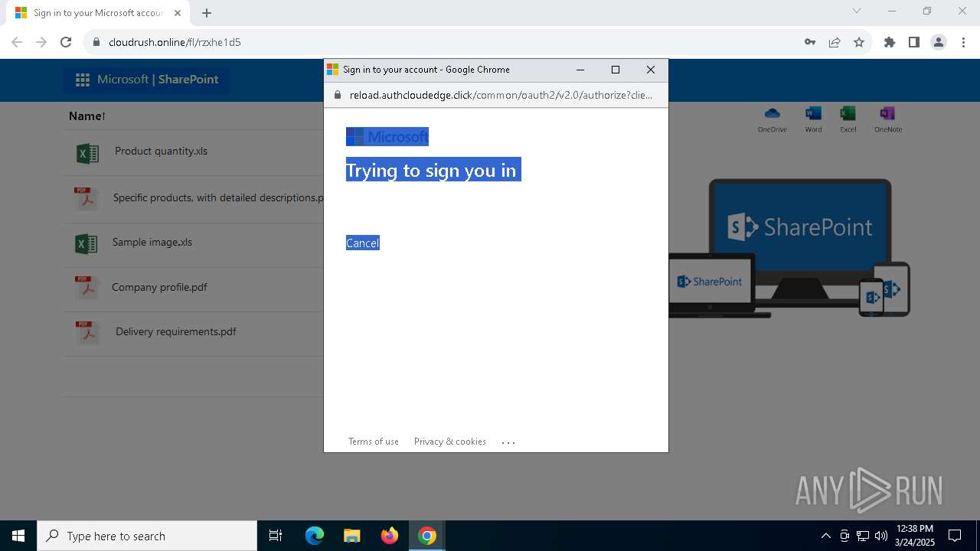The height and width of the screenshot is (551, 980).
Task: Reload the cloudrush.online page
Action: pos(66,42)
